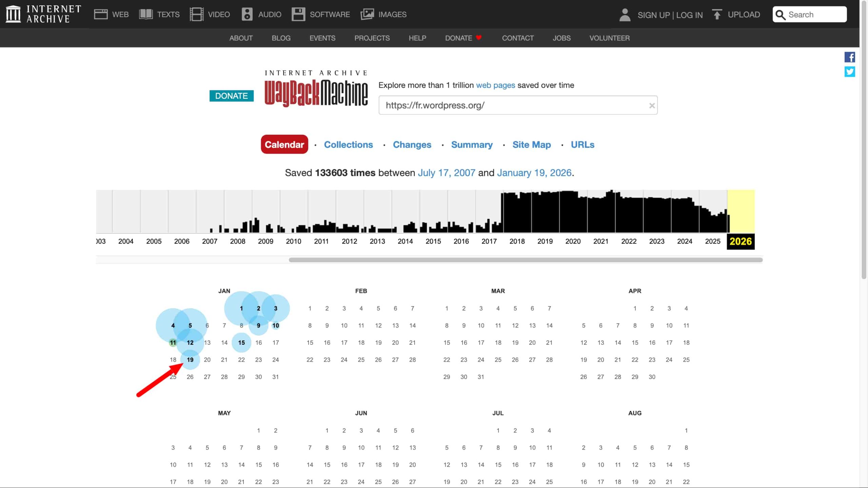Open the Projects menu item
The width and height of the screenshot is (868, 488).
click(372, 38)
